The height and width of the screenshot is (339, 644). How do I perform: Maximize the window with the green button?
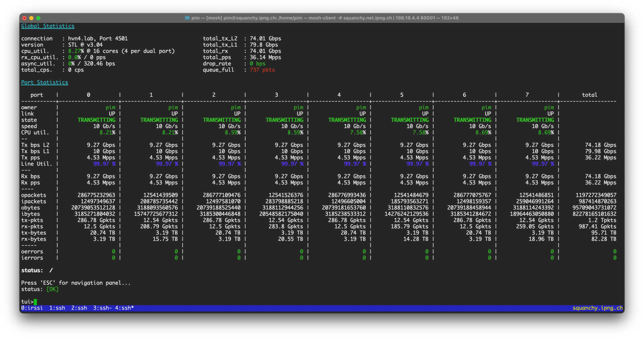[x=38, y=18]
